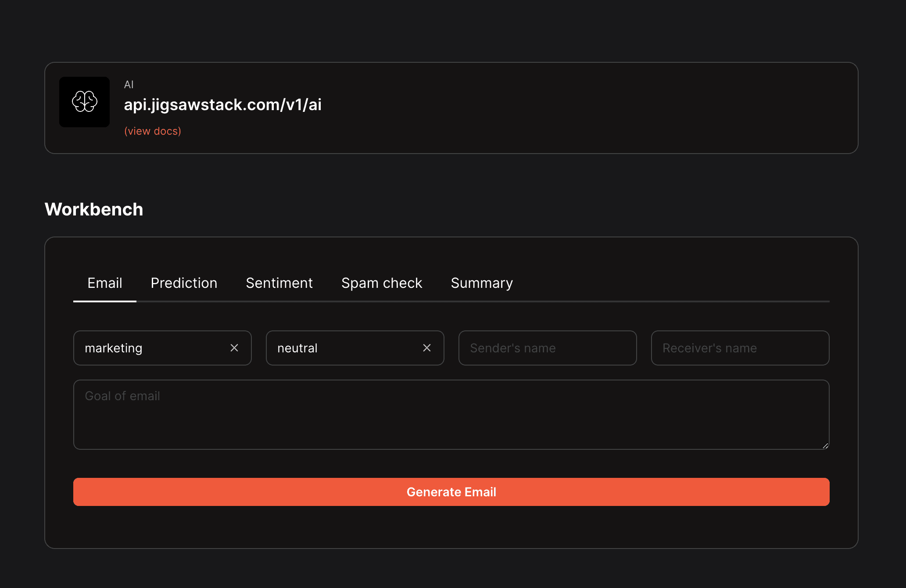The height and width of the screenshot is (588, 906).
Task: Click the Sender's name input field
Action: pos(547,348)
